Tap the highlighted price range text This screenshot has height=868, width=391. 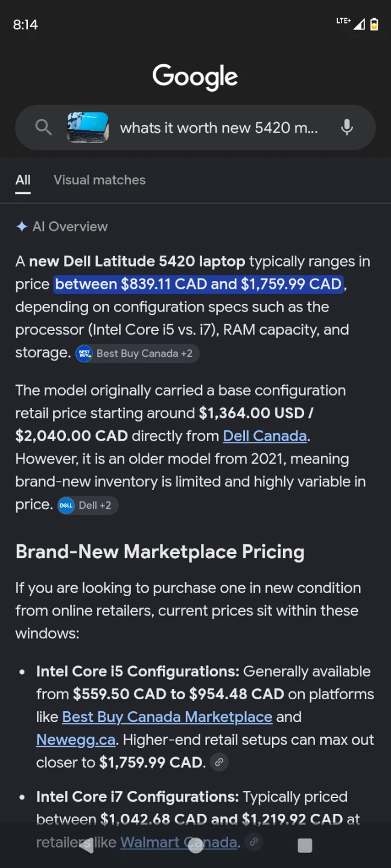[x=199, y=284]
